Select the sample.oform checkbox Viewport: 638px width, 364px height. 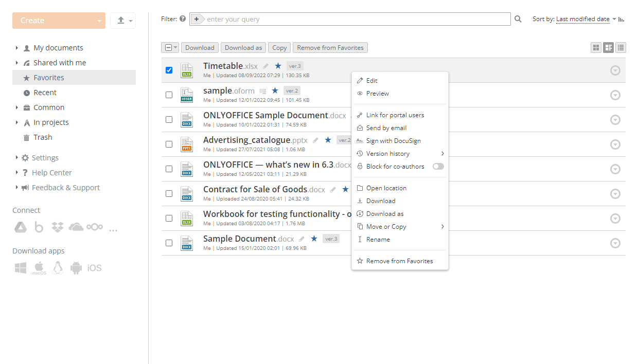(x=169, y=95)
